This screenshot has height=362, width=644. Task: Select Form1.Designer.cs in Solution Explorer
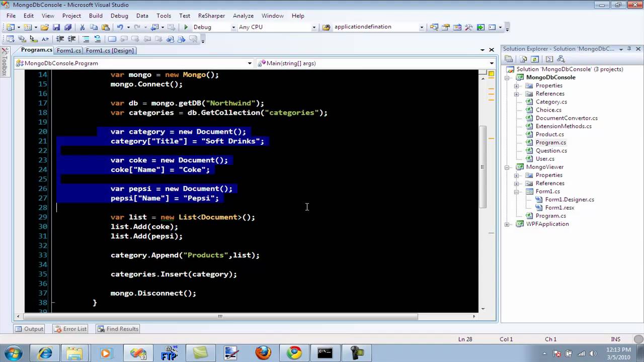tap(570, 200)
